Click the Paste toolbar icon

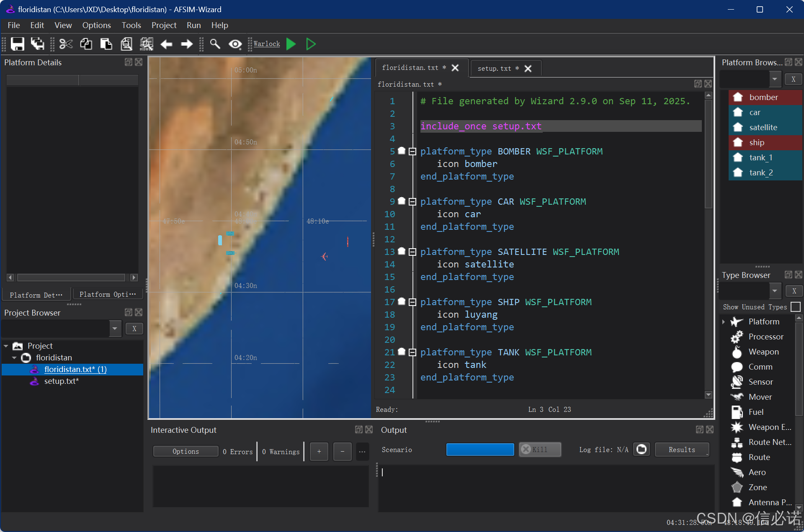point(106,44)
